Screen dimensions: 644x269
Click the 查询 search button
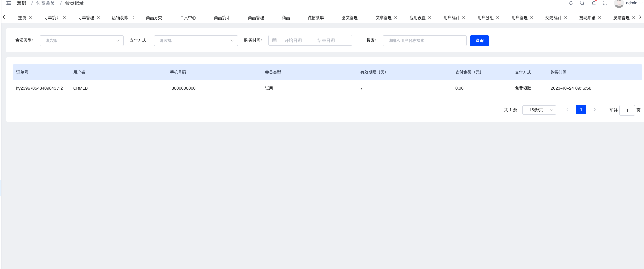[x=480, y=41]
